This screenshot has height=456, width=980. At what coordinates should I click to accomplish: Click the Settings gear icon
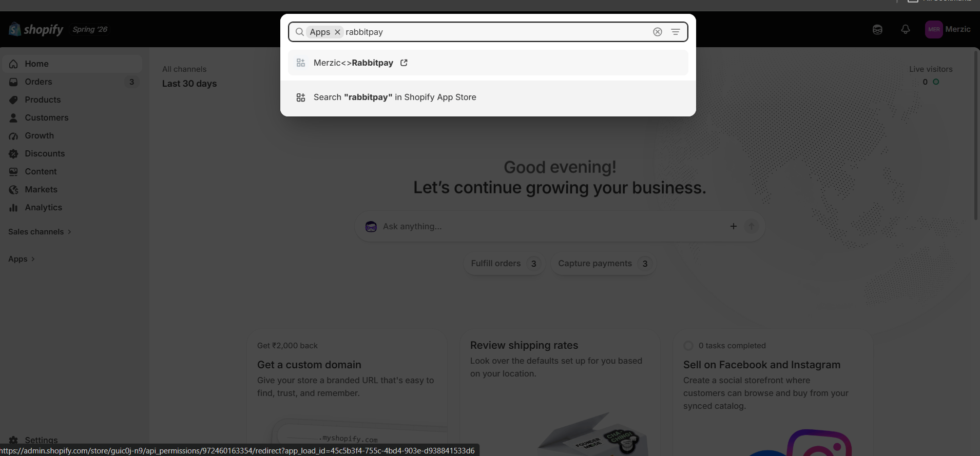click(13, 440)
